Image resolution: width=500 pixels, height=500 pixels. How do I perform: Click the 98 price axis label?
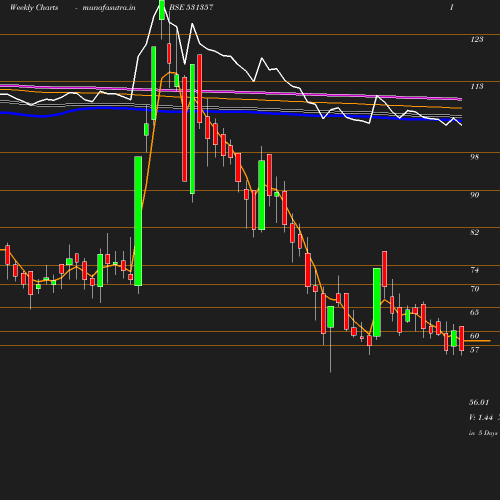[475, 157]
